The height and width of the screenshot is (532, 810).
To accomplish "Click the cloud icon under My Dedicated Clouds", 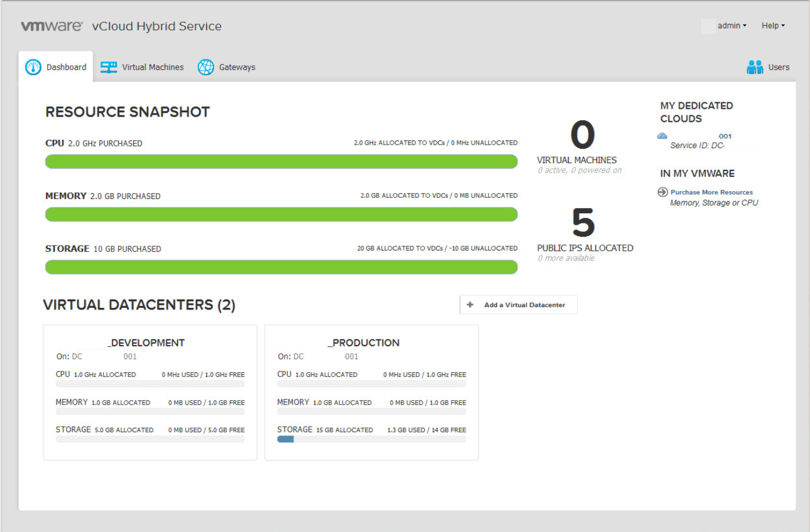I will pos(662,136).
